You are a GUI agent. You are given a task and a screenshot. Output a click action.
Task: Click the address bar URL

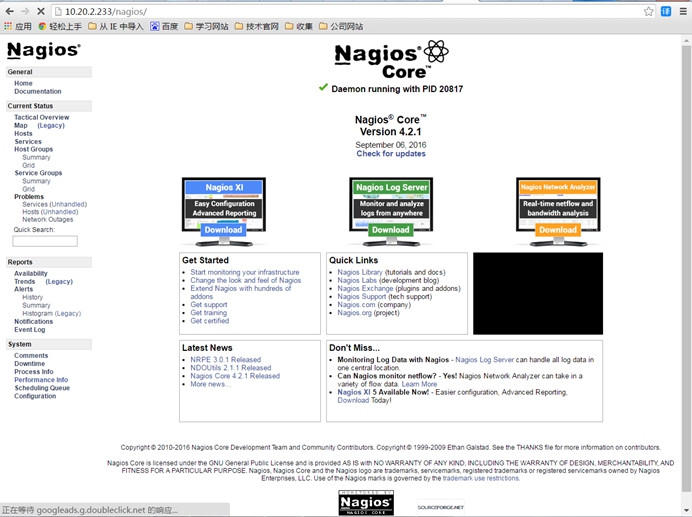coord(106,12)
